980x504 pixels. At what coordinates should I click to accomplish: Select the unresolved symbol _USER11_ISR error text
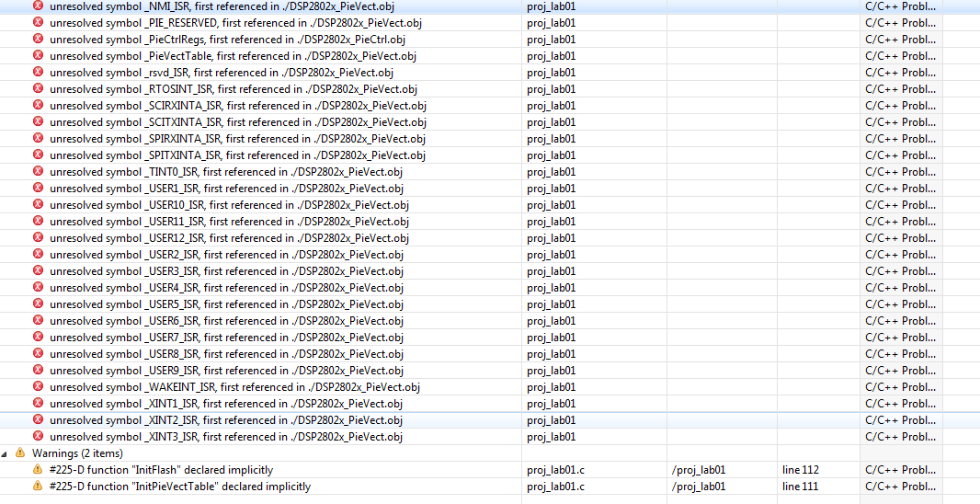click(x=230, y=222)
